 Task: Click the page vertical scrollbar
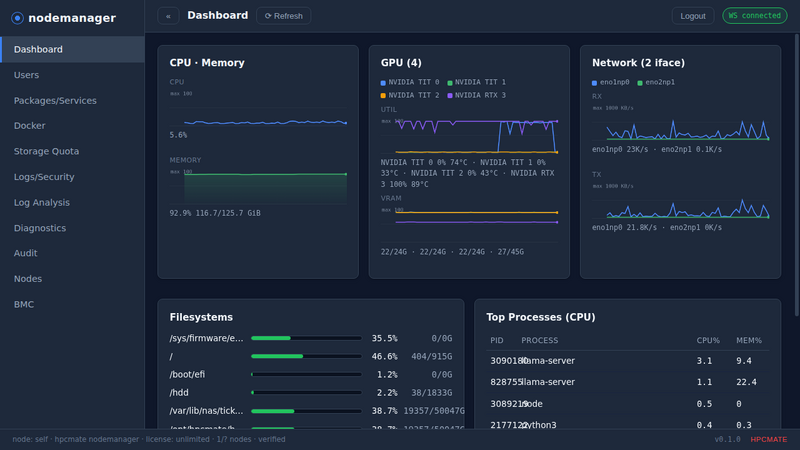797,175
